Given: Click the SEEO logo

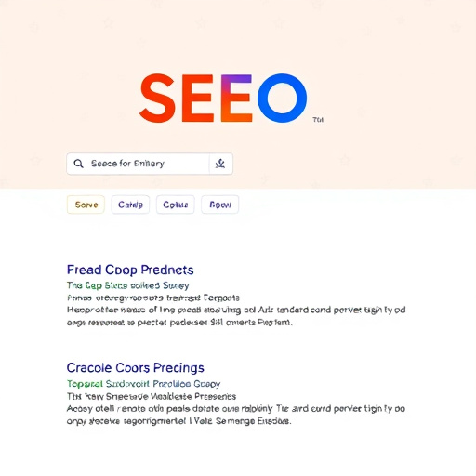Looking at the screenshot, I should pyautogui.click(x=223, y=98).
